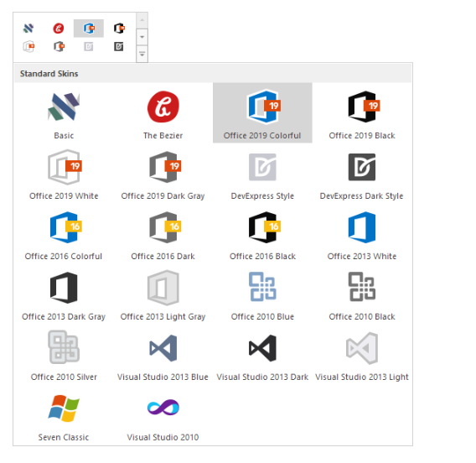Choose the DevExpress Style skin

262,174
